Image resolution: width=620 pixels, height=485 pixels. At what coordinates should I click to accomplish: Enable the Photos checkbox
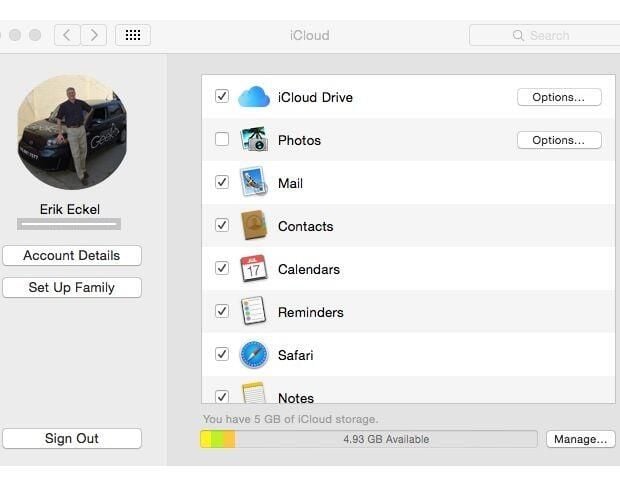tap(222, 139)
